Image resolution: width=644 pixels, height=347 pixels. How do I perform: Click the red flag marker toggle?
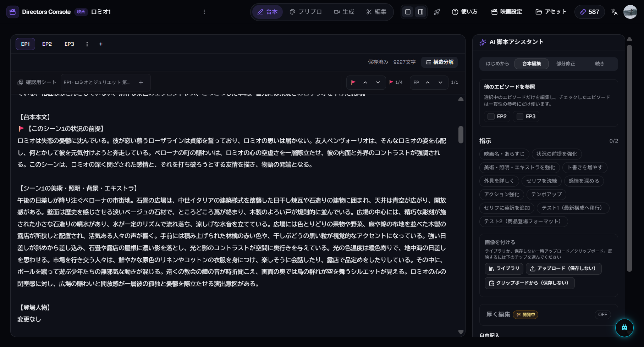tap(353, 82)
